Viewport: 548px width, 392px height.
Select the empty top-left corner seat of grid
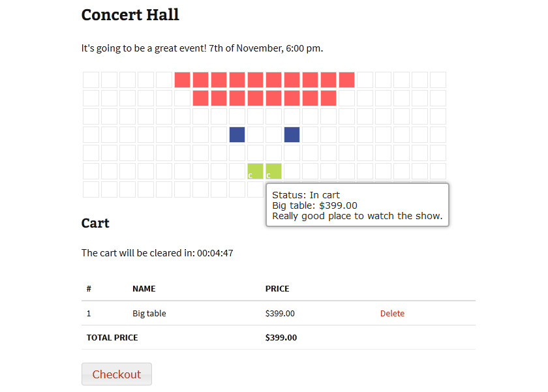[x=91, y=80]
